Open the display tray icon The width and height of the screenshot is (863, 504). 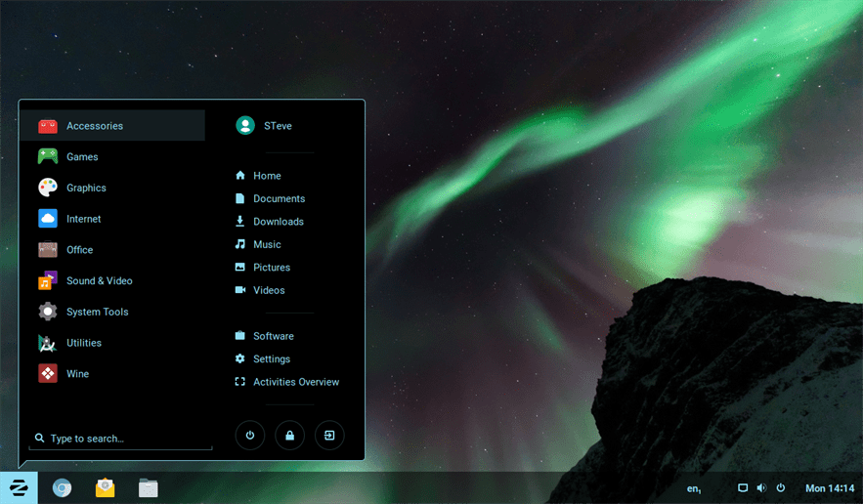(x=743, y=487)
